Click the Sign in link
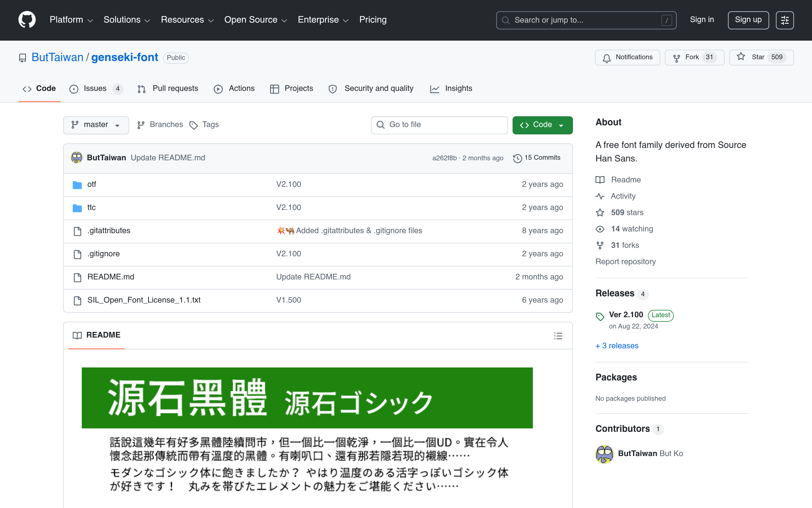 pos(701,20)
